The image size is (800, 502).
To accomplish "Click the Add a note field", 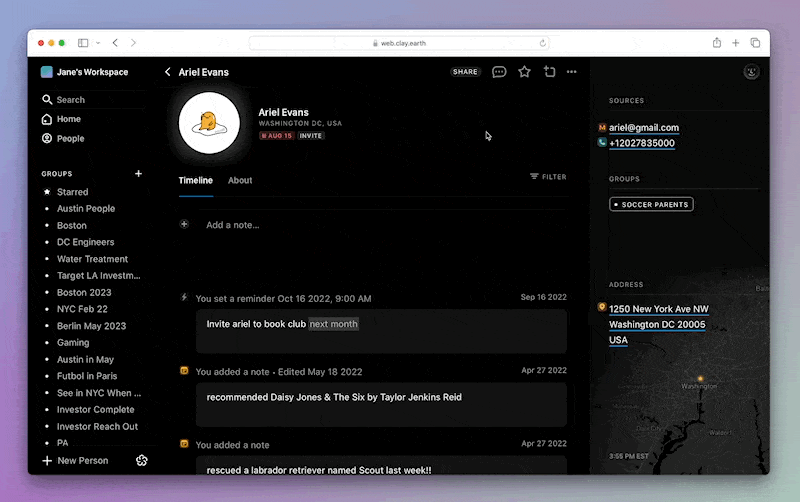I will [x=232, y=225].
